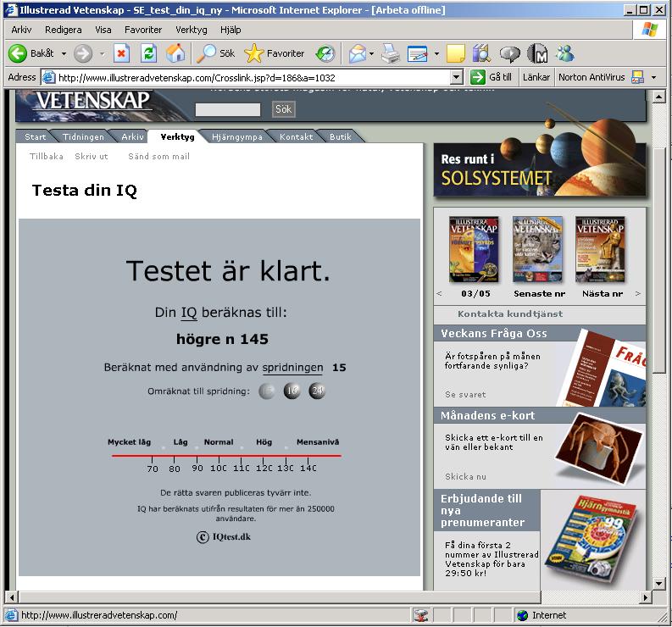Open the Favoriter star toolbar button
672x627 pixels.
point(275,53)
